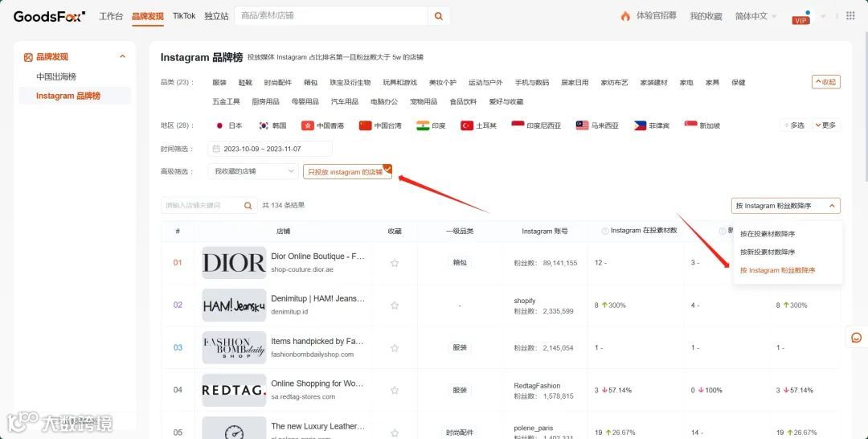868x439 pixels.
Task: Favorite the fashionbombdailyshop.com row star
Action: (394, 347)
